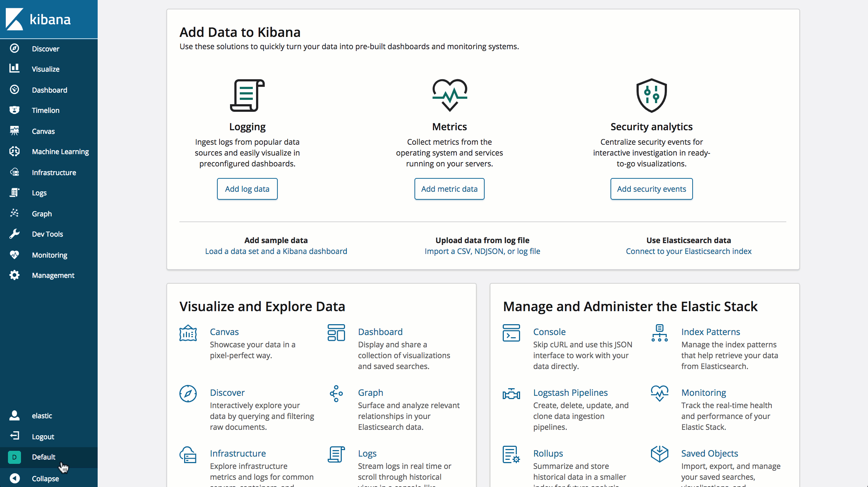The height and width of the screenshot is (487, 868).
Task: Open Timelion via its sidebar icon
Action: (14, 110)
